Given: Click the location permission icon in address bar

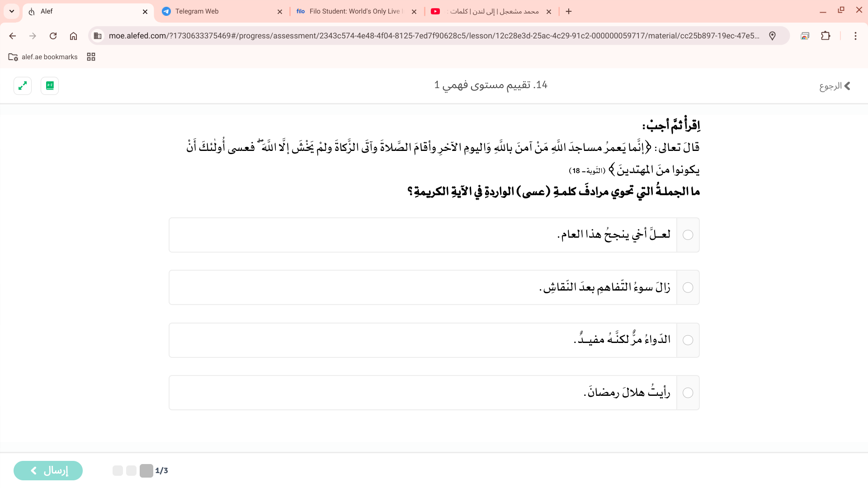Looking at the screenshot, I should pyautogui.click(x=773, y=36).
